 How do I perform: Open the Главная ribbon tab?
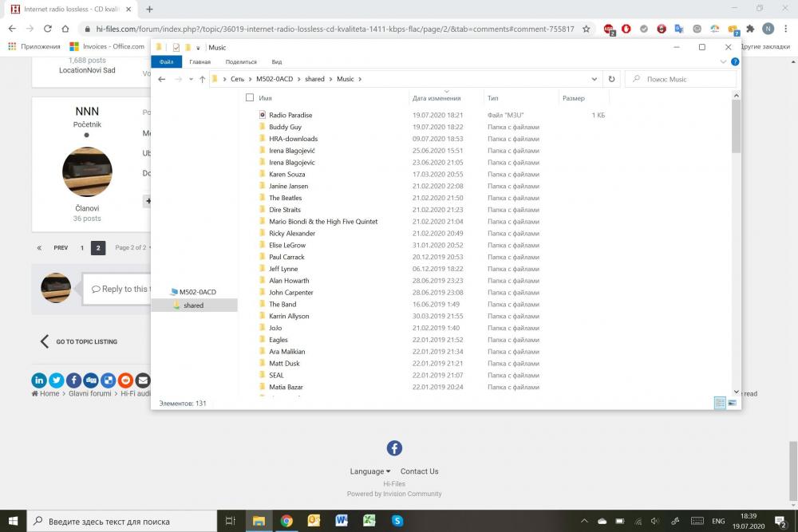pyautogui.click(x=200, y=61)
